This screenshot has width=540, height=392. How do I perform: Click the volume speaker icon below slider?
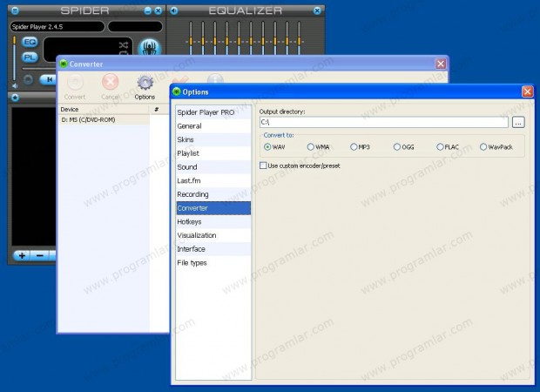coord(15,85)
